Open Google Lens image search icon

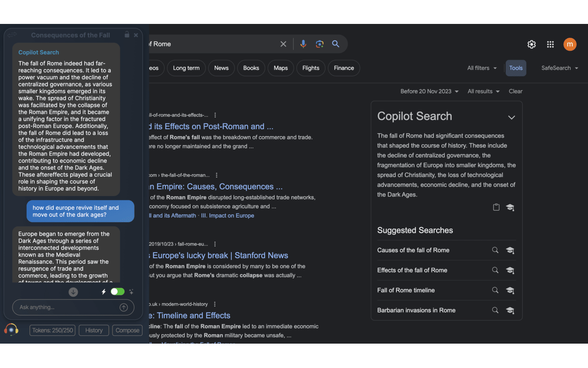pos(320,44)
